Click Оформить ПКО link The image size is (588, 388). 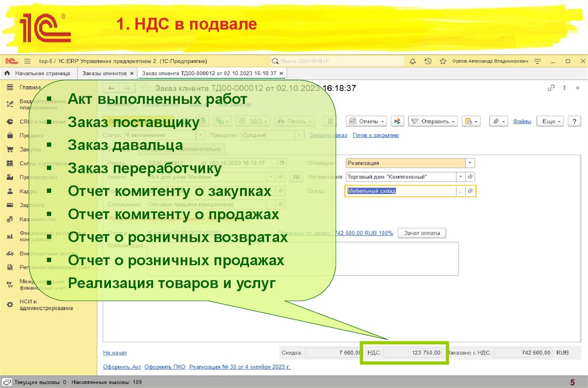[x=165, y=367]
